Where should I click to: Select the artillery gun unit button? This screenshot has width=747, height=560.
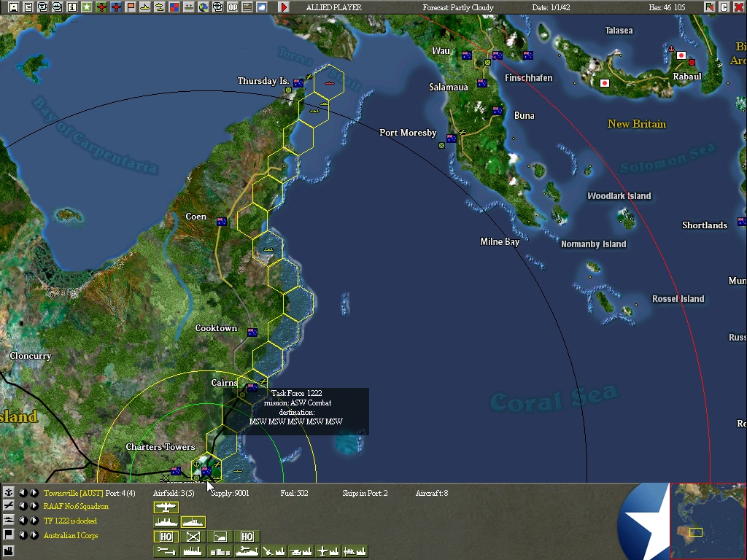point(220,537)
